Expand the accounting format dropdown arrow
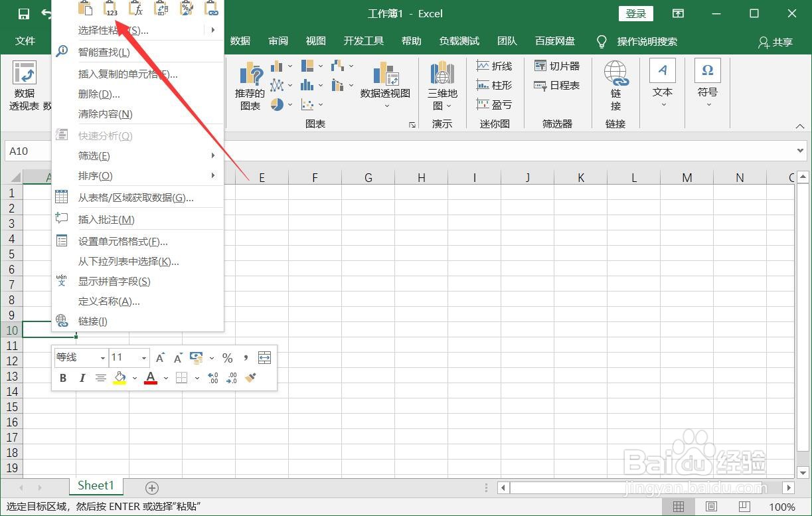The image size is (812, 516). coord(212,358)
